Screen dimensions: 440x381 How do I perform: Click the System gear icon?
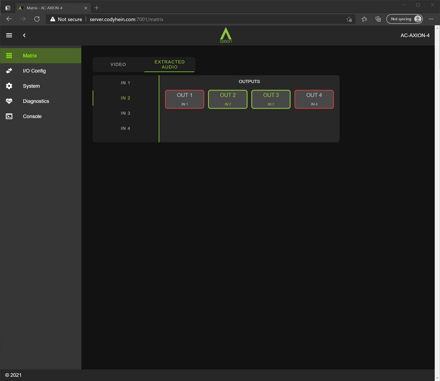click(9, 86)
